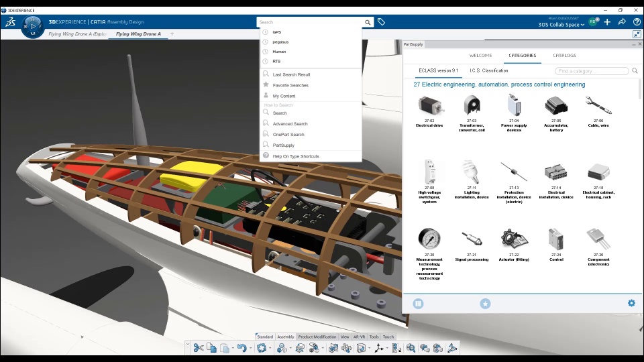Select the Paste tool in bottom toolbar
644x362 pixels.
(x=224, y=348)
